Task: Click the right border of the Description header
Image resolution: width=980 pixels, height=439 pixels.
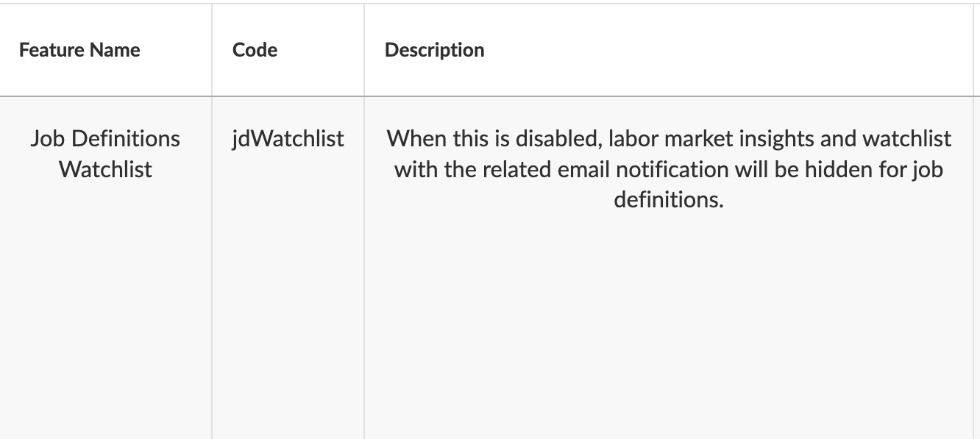Action: coord(973,50)
